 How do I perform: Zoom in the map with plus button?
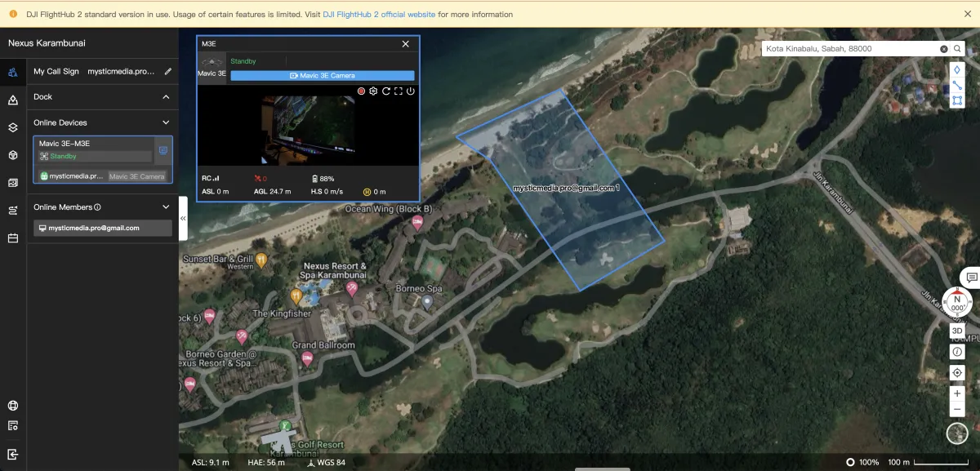pos(957,393)
